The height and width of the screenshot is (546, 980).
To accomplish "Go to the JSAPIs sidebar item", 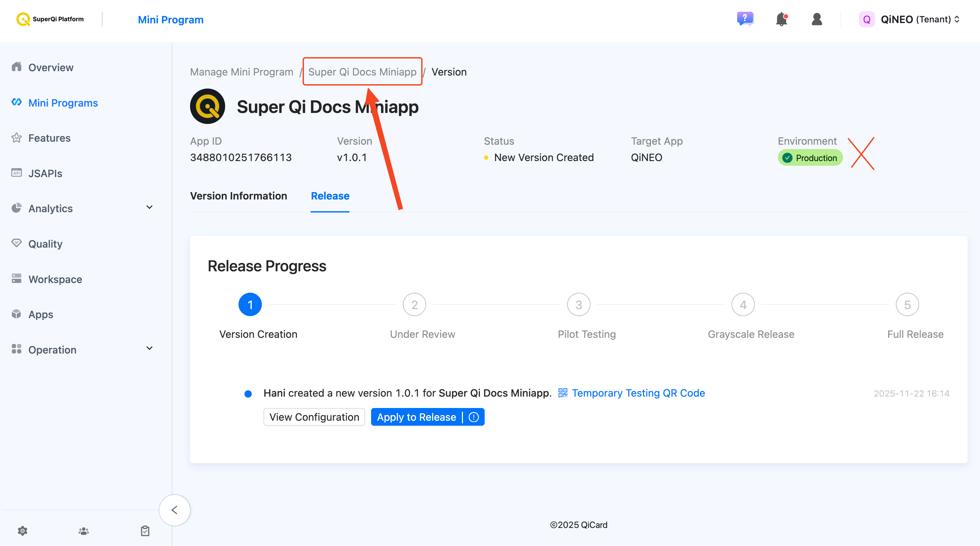I will (45, 173).
